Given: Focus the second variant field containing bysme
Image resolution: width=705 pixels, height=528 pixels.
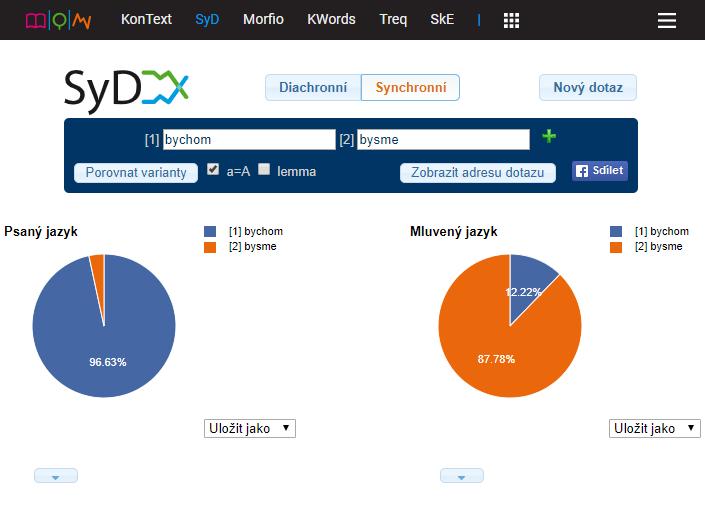Looking at the screenshot, I should click(x=443, y=139).
